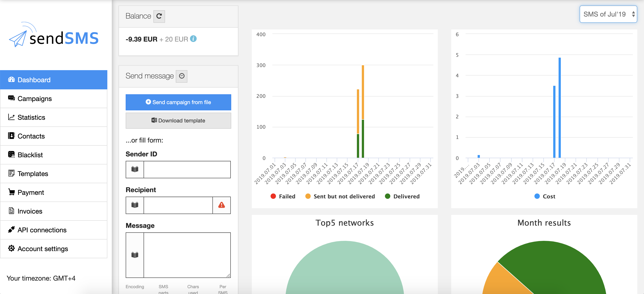
Task: Open message templates book icon
Action: (x=135, y=255)
